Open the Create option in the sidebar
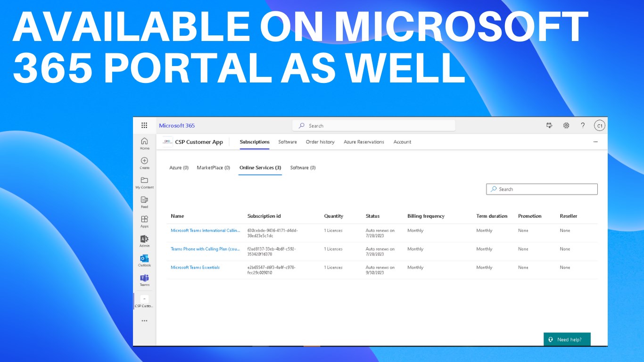This screenshot has height=362, width=644. (x=144, y=163)
